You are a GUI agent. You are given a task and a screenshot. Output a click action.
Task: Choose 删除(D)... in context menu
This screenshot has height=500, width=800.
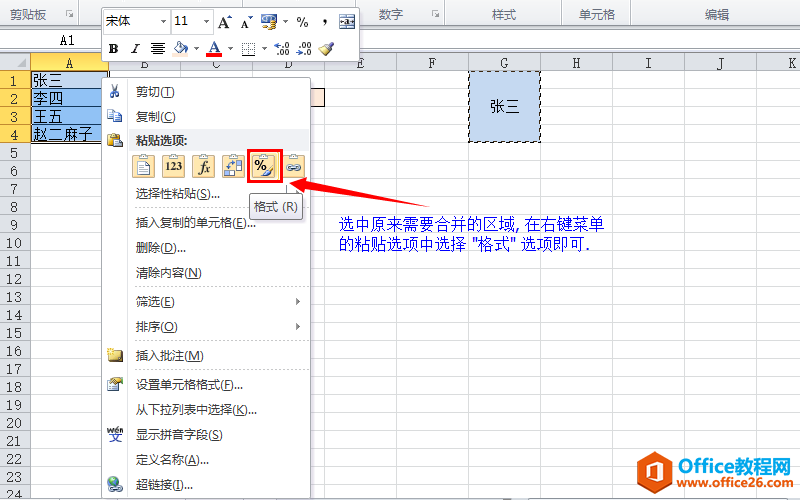tap(206, 248)
